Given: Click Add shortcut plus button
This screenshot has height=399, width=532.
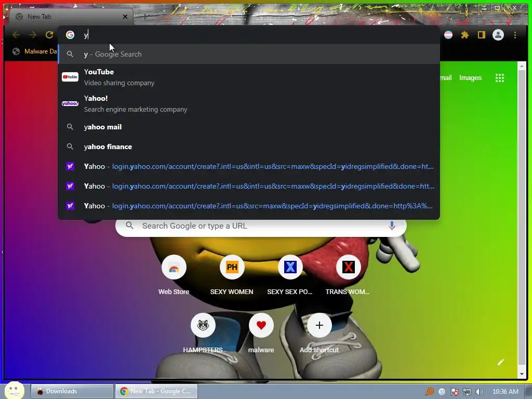Looking at the screenshot, I should tap(320, 325).
